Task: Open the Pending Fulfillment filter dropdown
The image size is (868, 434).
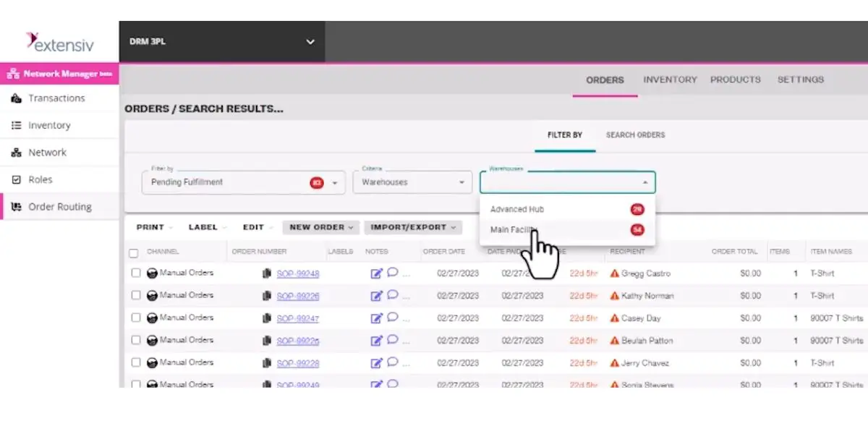Action: click(x=244, y=182)
